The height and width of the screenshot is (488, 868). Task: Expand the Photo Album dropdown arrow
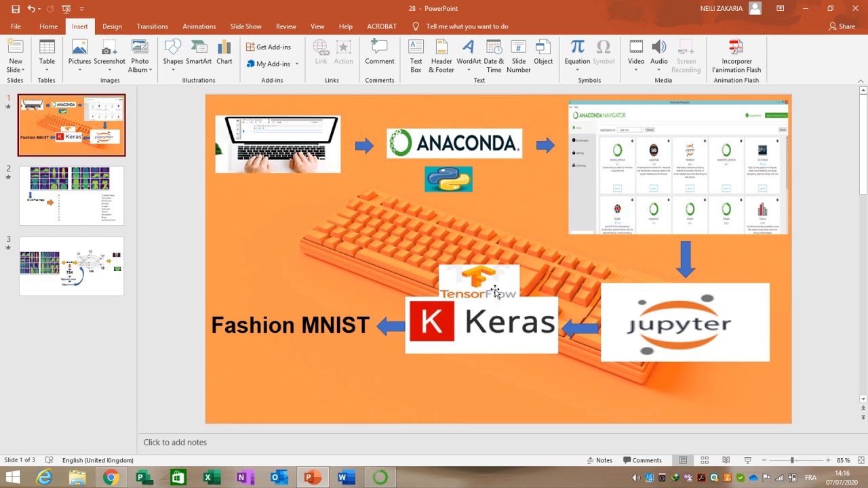150,70
